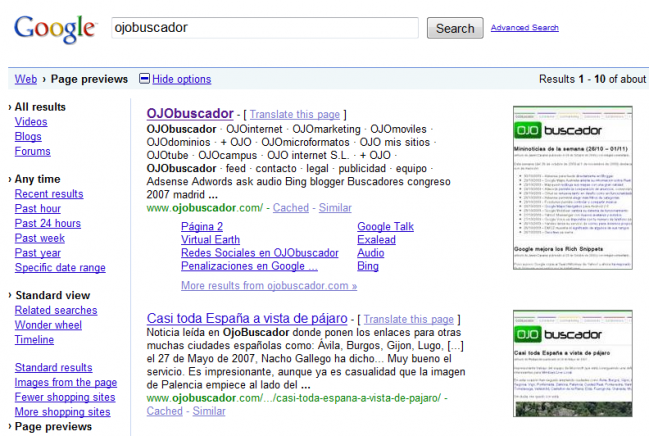Viewport: 649px width, 436px height.
Task: Select All results filter
Action: [40, 107]
